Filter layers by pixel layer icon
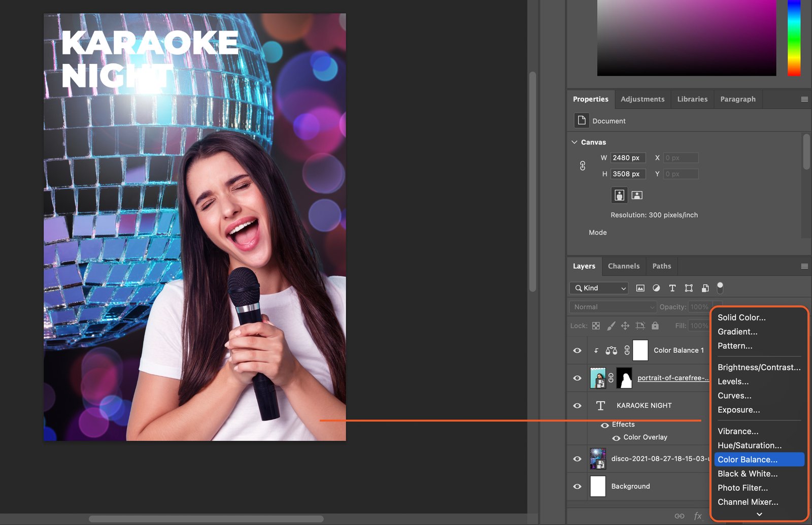 click(x=640, y=288)
